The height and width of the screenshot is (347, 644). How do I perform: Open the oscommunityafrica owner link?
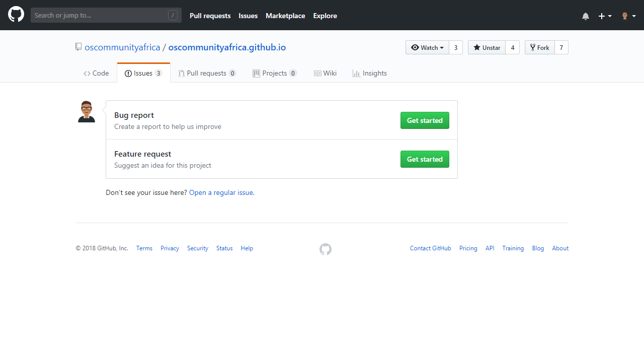coord(122,47)
